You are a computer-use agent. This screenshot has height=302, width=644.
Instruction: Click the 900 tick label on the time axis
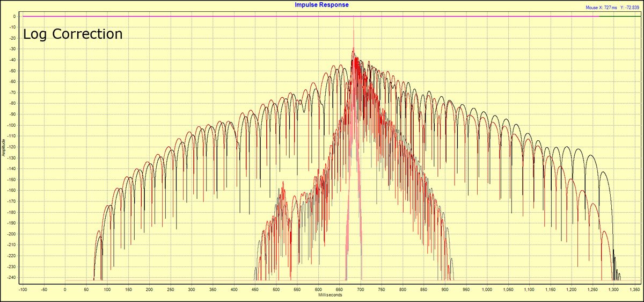click(445, 289)
